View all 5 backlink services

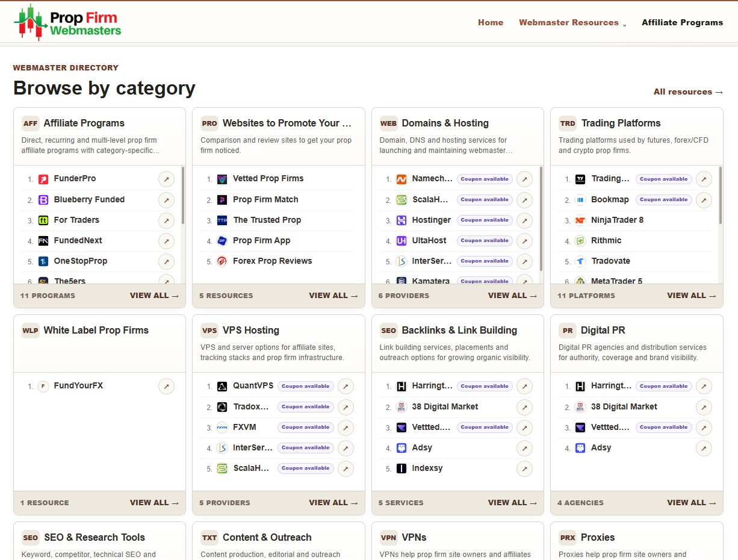click(x=512, y=503)
